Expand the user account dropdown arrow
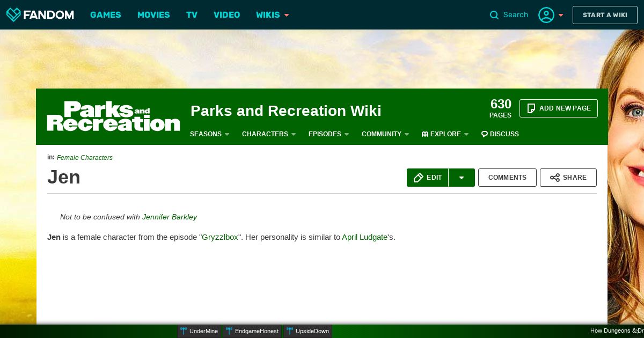Viewport: 644px width, 338px height. coord(561,15)
